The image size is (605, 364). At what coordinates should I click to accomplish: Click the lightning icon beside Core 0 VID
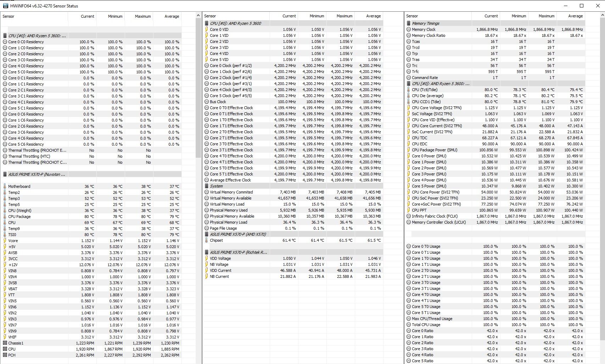click(207, 29)
